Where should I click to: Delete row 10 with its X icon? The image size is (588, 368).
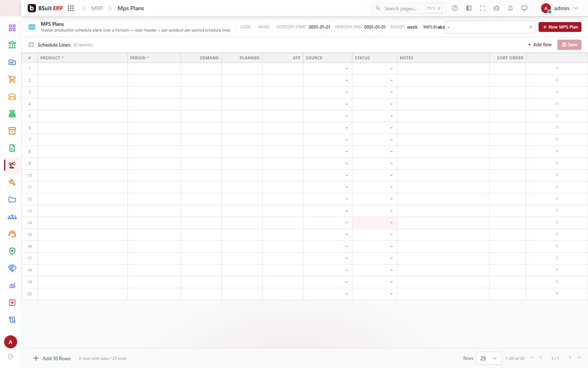tap(557, 175)
